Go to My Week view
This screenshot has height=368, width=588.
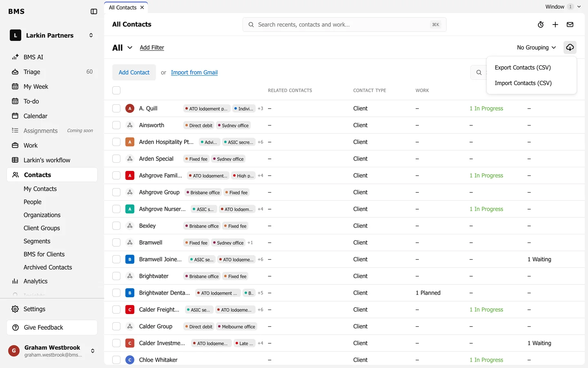[x=52, y=87]
